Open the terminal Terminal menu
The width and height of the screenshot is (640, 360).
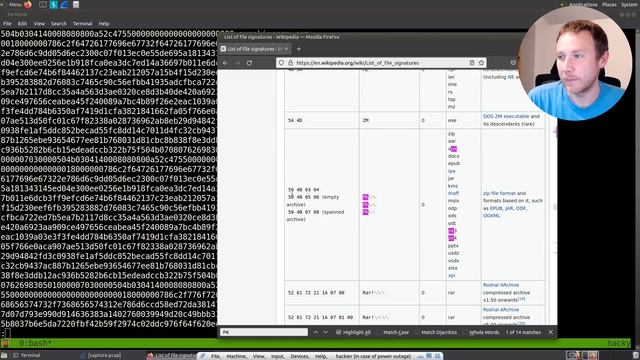click(x=82, y=24)
